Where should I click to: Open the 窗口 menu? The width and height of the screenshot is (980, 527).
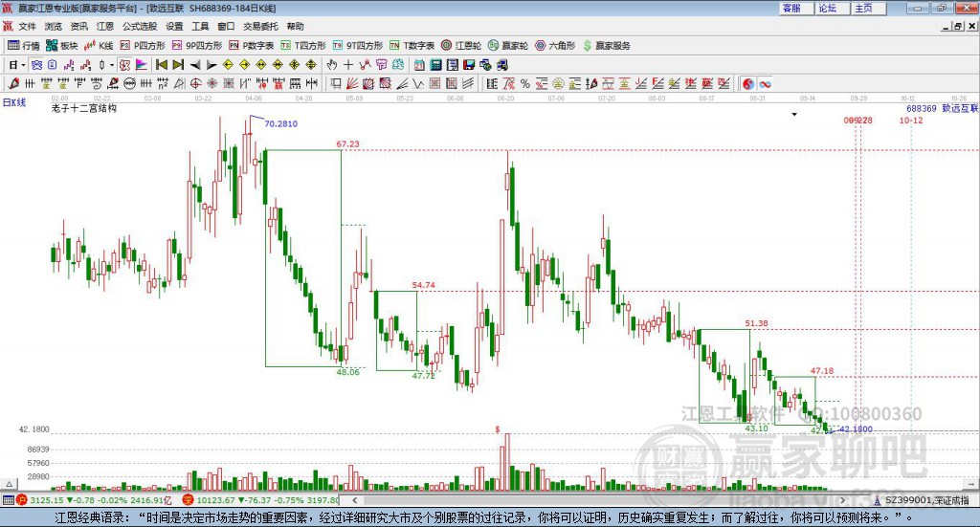[226, 26]
